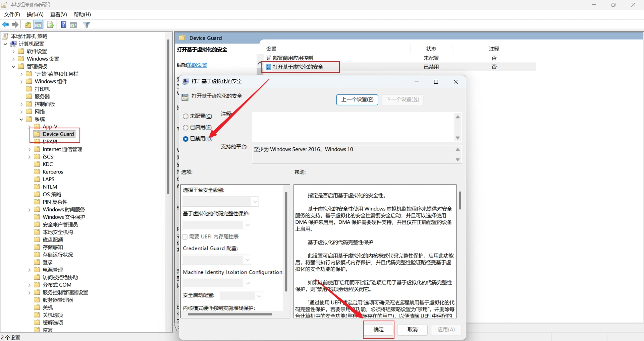This screenshot has height=341, width=644.
Task: Collapse the 系统 tree node
Action: point(21,119)
